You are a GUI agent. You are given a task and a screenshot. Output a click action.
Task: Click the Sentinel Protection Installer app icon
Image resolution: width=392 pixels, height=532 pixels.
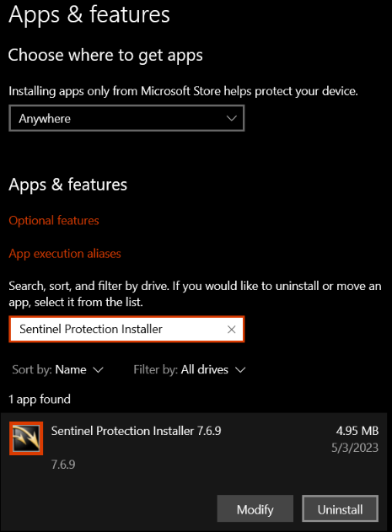tap(26, 438)
